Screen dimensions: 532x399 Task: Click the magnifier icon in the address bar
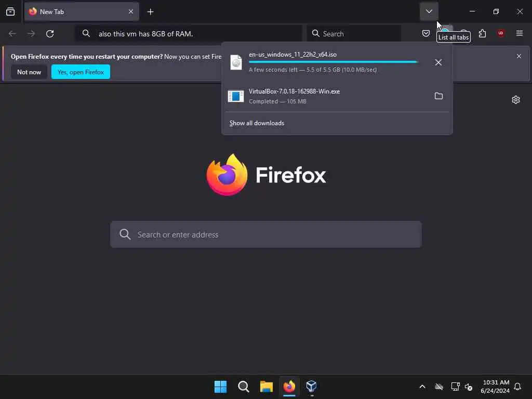(x=86, y=33)
